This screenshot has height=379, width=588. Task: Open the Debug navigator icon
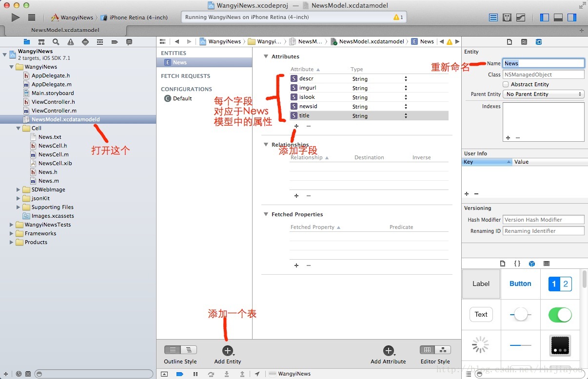tap(100, 42)
